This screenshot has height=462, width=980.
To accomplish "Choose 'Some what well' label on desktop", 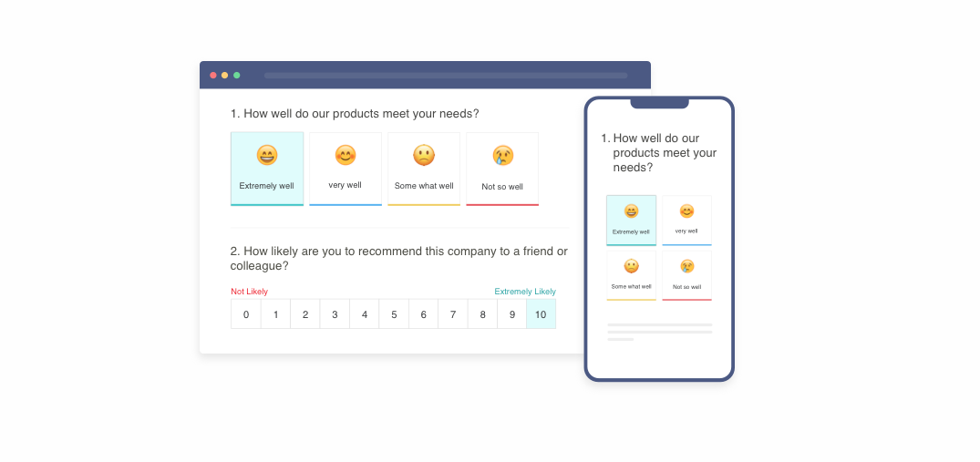I will point(424,186).
